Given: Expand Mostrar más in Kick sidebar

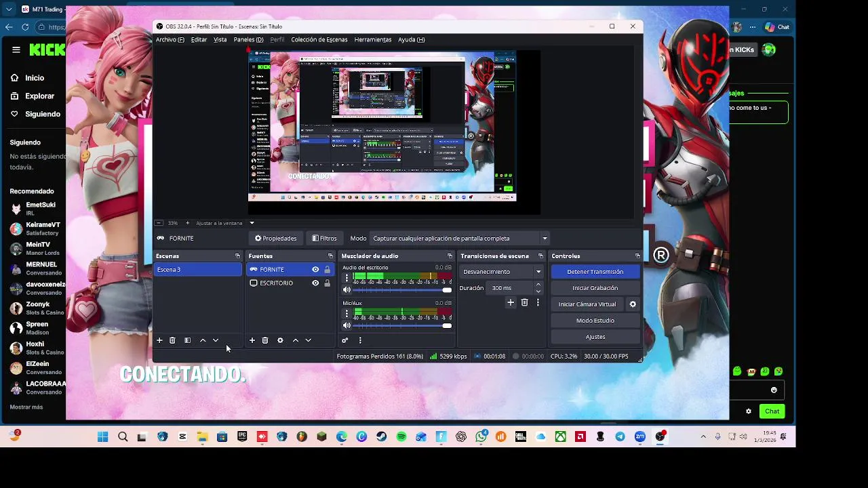Looking at the screenshot, I should click(x=26, y=407).
